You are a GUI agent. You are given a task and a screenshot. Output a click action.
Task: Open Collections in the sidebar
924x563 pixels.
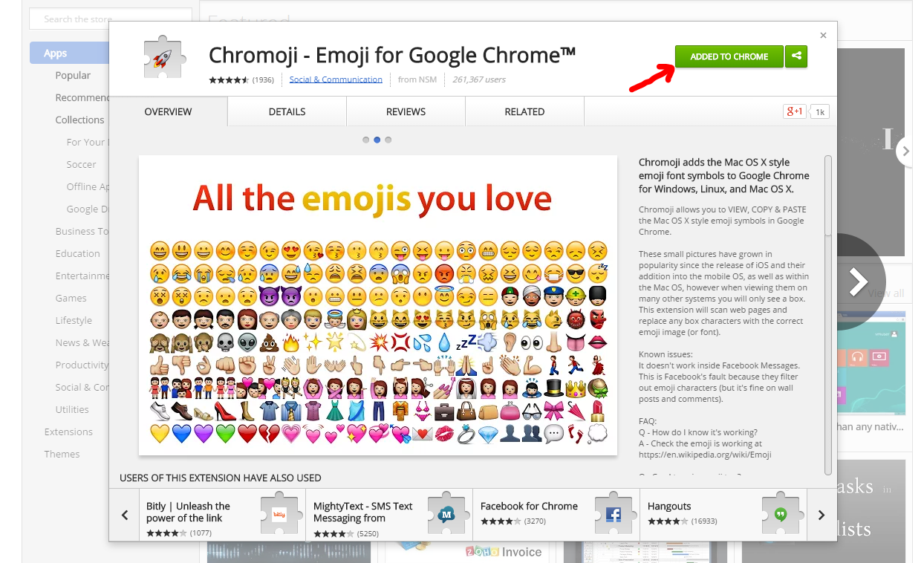(x=79, y=120)
